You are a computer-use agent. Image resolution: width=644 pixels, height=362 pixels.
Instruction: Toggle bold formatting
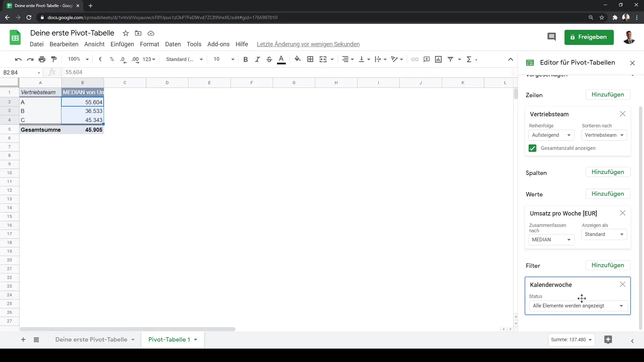click(x=246, y=59)
